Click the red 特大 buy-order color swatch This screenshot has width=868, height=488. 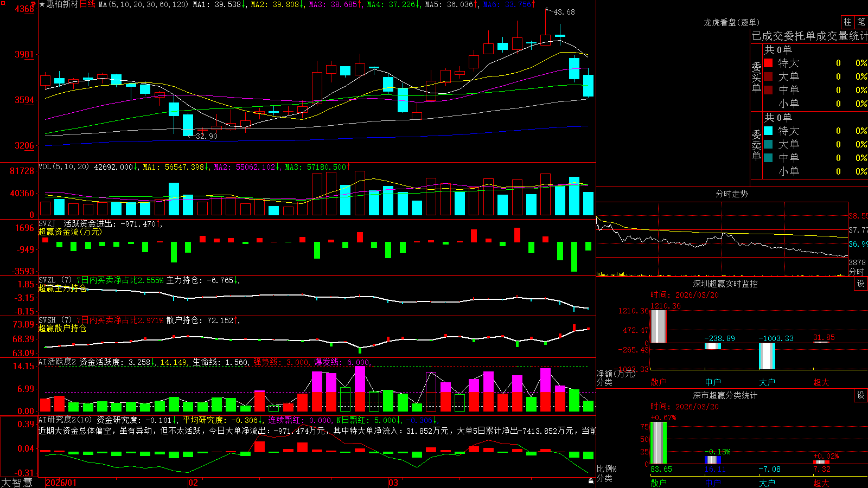coord(768,63)
